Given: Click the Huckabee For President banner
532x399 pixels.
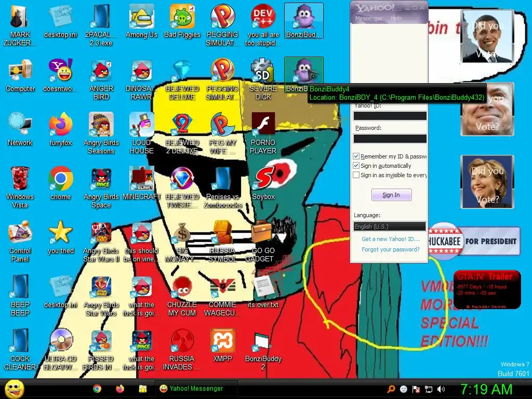Looking at the screenshot, I should coord(474,241).
